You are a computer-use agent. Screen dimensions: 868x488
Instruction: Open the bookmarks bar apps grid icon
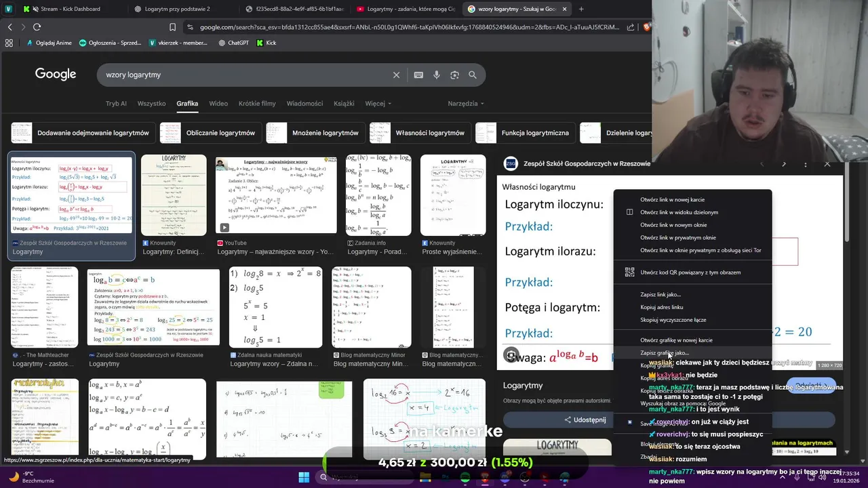[x=9, y=43]
